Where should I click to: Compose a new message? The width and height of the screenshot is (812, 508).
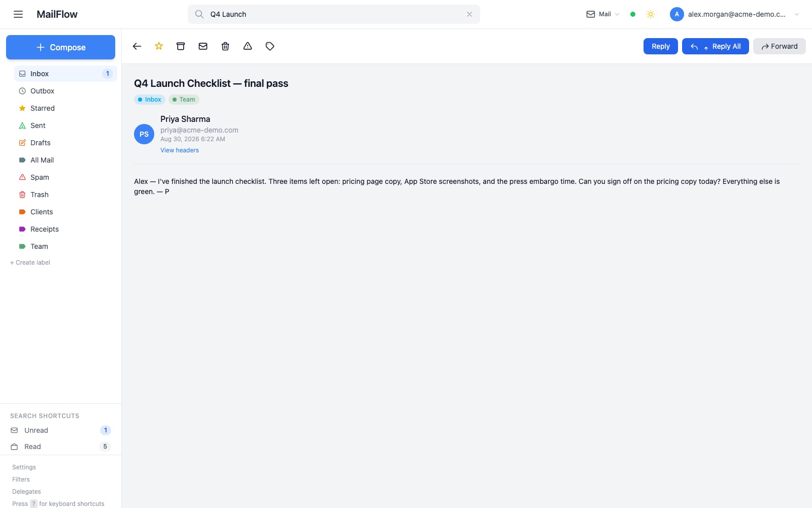61,47
